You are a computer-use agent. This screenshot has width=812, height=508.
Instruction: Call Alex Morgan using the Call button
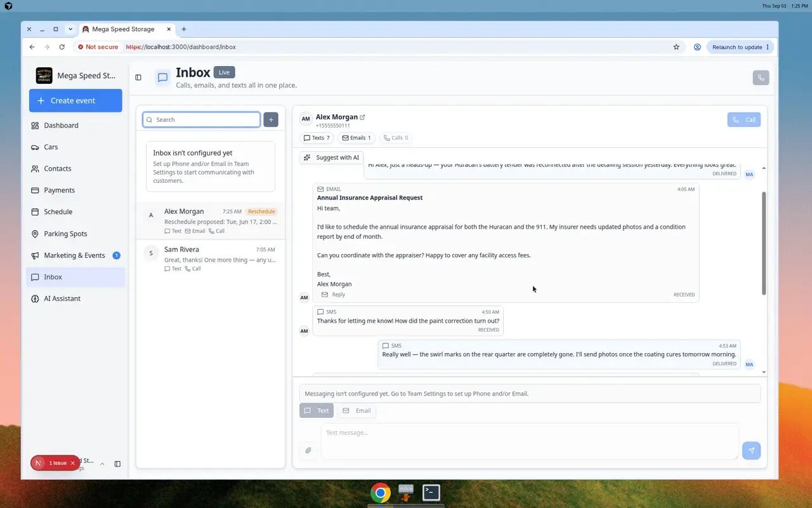pos(744,119)
